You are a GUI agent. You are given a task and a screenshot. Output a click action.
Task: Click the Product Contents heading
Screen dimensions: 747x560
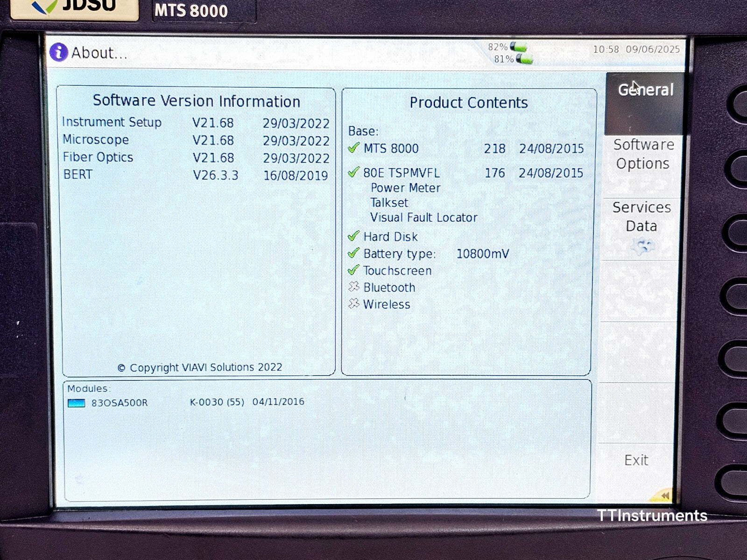point(469,103)
